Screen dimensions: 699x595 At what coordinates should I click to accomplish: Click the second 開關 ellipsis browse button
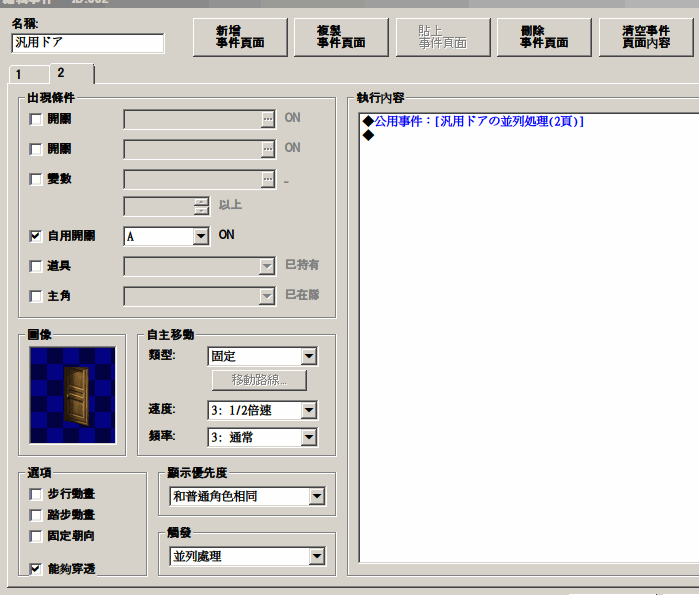pyautogui.click(x=267, y=149)
